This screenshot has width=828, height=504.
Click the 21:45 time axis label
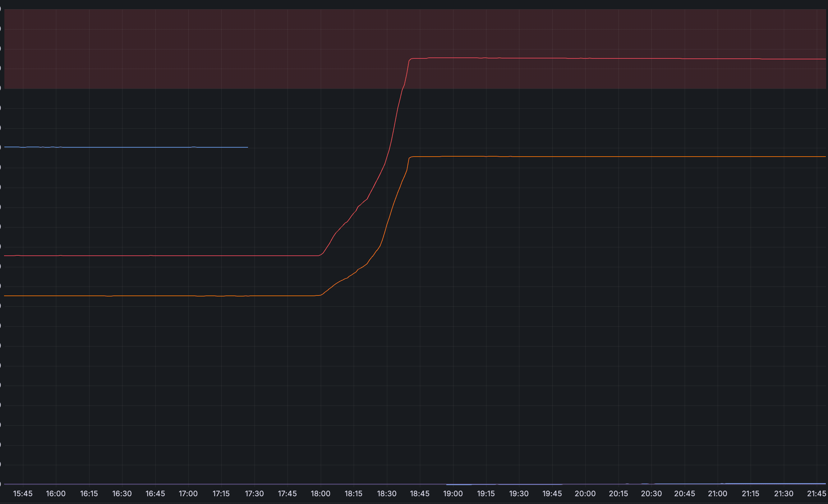pyautogui.click(x=816, y=493)
